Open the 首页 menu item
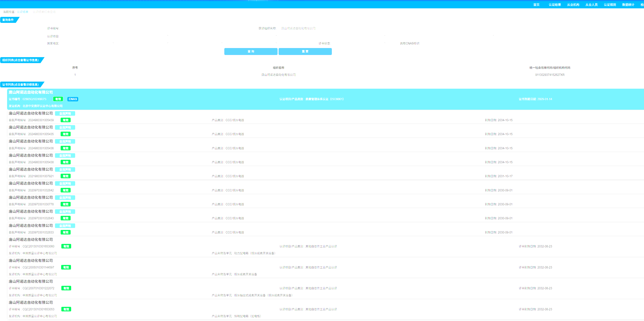Screen dimensions: 644x321 point(536,5)
